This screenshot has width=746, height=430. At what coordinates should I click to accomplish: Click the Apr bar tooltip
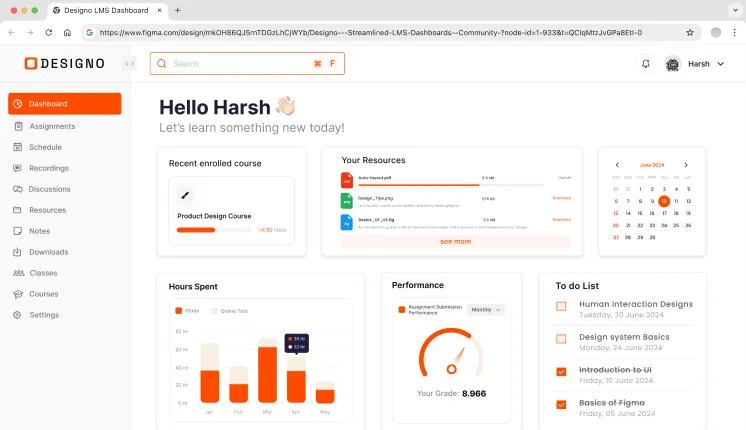pos(296,343)
